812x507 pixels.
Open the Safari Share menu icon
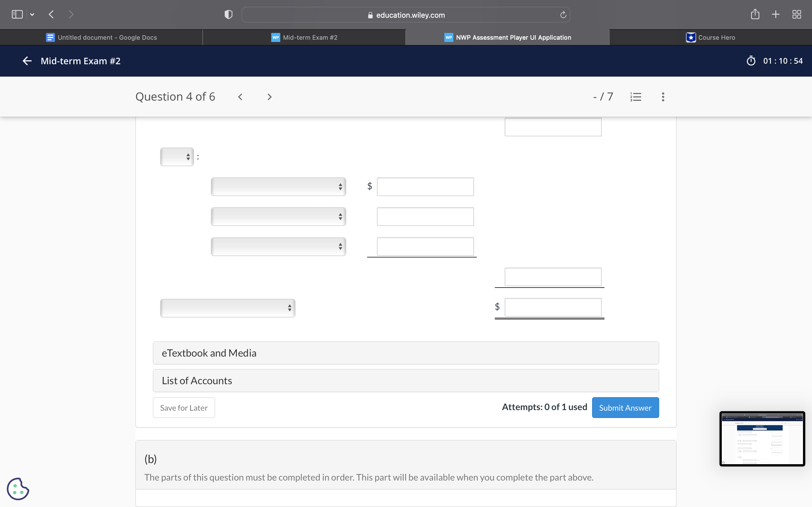[x=755, y=14]
